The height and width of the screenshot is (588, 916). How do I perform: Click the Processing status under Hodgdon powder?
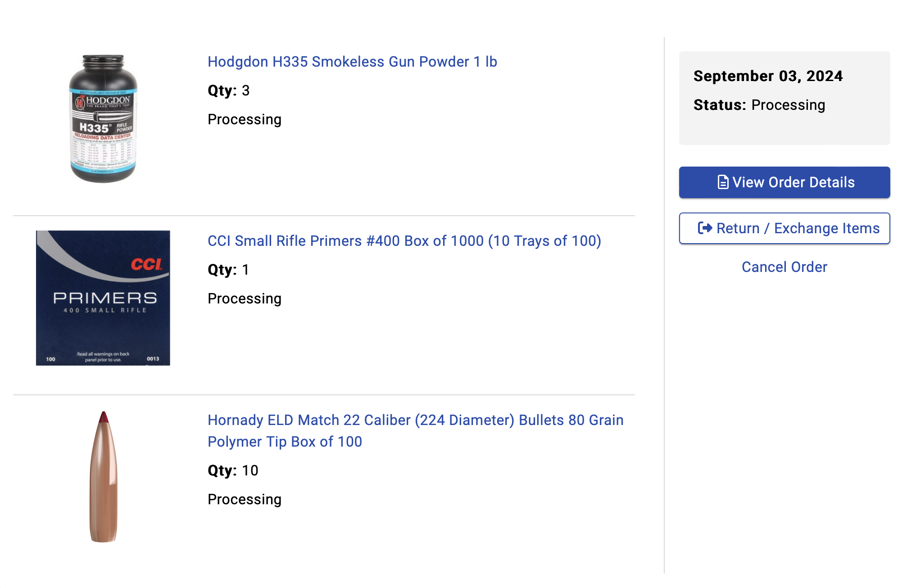point(245,119)
